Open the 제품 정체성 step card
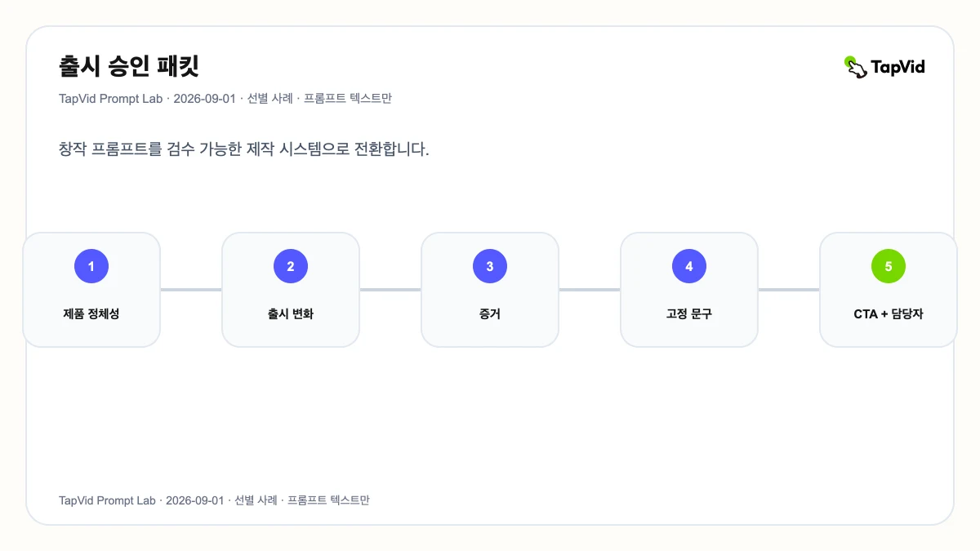The height and width of the screenshot is (551, 980). [x=91, y=290]
